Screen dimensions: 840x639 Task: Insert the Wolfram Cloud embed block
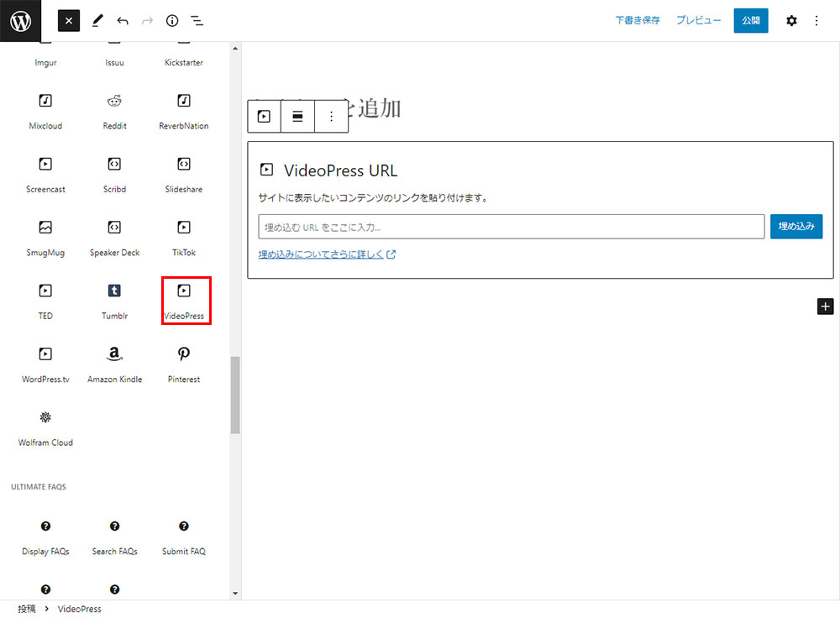point(45,427)
